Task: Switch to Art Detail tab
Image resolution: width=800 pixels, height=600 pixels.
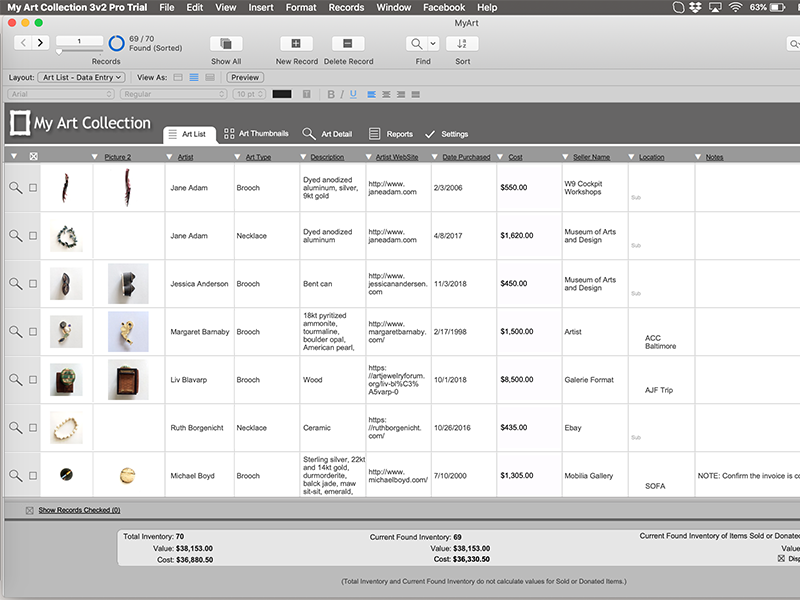Action: [x=327, y=134]
